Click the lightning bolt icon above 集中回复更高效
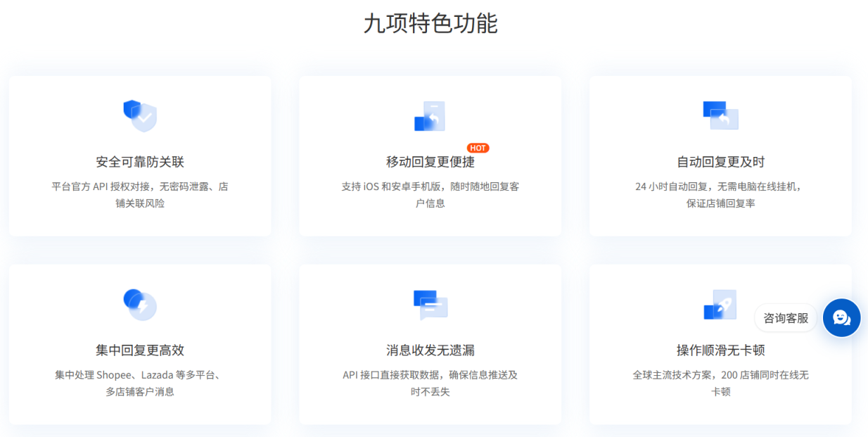Viewport: 868px width, 437px height. click(x=140, y=304)
